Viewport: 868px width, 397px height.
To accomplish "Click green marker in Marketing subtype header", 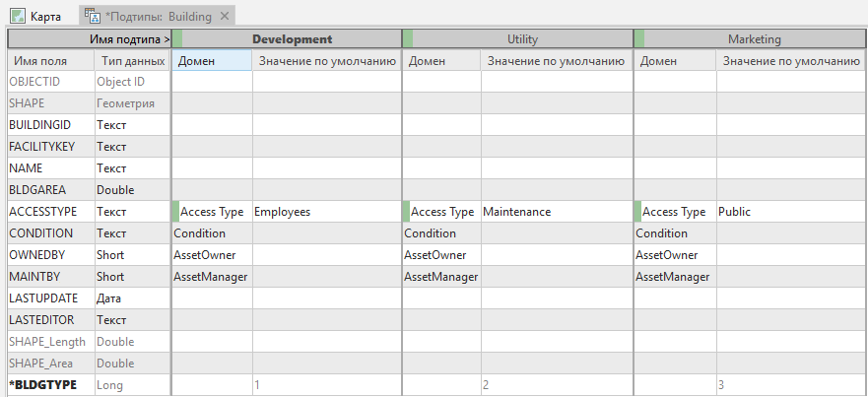I will tap(638, 39).
